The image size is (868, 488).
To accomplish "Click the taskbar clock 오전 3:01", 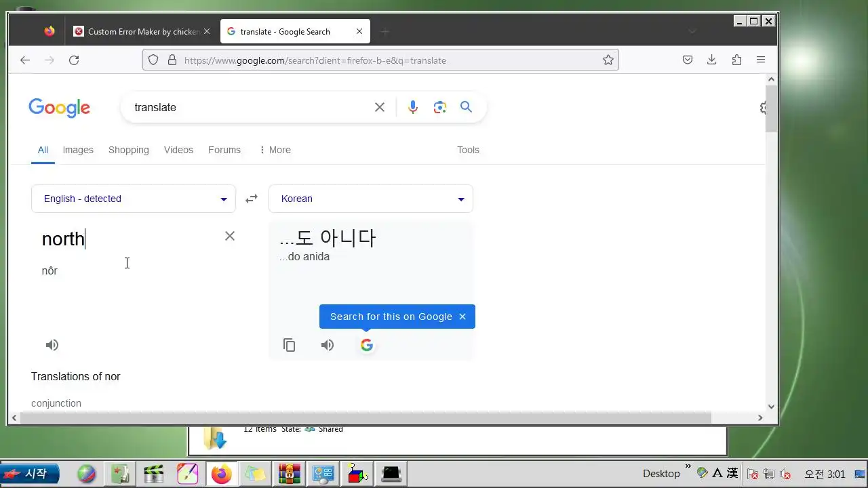I will coord(825,474).
